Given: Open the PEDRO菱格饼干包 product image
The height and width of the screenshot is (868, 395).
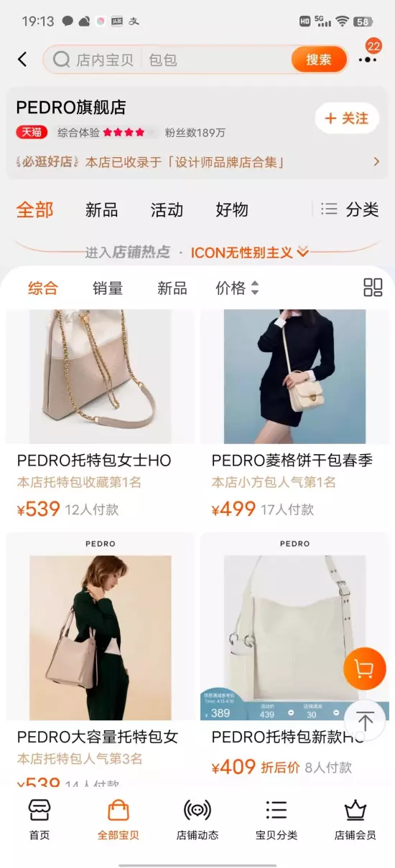Looking at the screenshot, I should tap(294, 377).
